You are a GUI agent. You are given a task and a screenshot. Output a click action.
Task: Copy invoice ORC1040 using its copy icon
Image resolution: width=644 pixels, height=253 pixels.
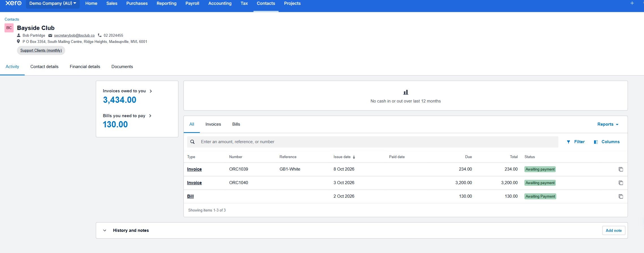coord(621,183)
